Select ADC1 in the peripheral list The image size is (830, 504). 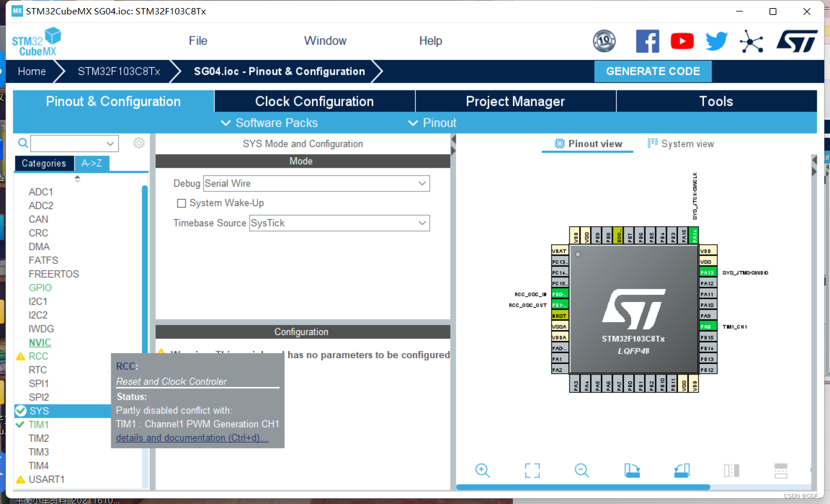pyautogui.click(x=41, y=192)
